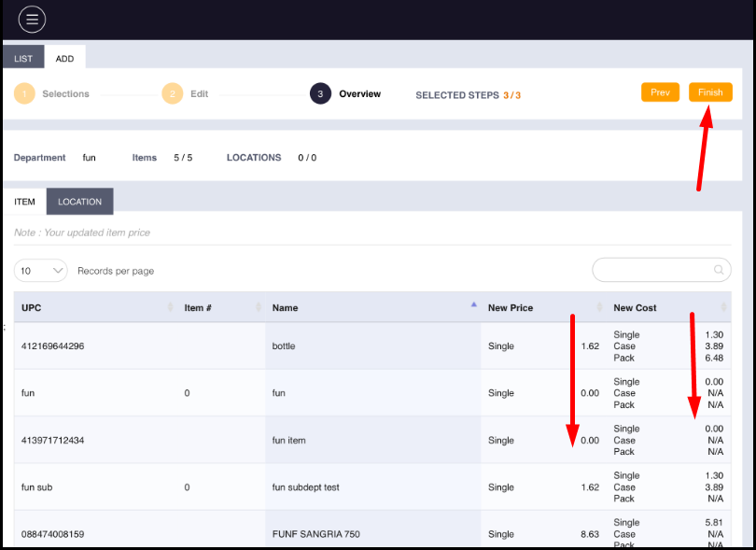Click step 2 Edit circle

coord(172,94)
